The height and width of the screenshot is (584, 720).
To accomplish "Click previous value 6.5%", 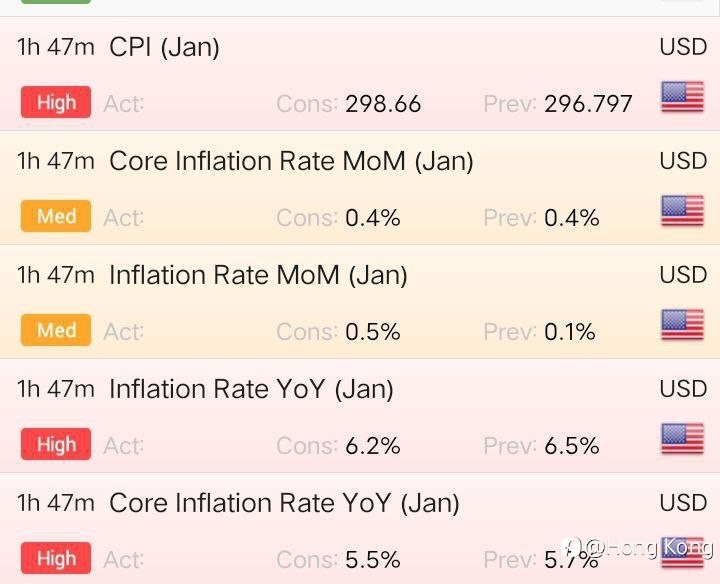I will (x=572, y=446).
